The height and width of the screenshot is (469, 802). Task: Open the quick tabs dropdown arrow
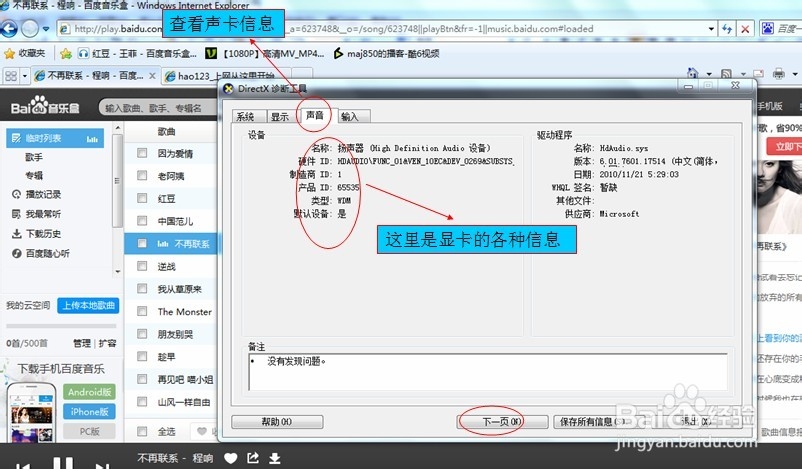coord(25,77)
